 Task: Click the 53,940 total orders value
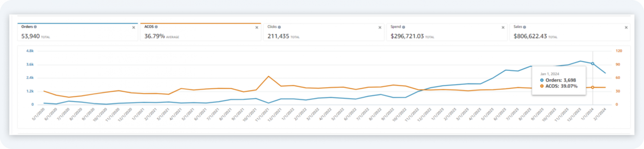point(30,36)
